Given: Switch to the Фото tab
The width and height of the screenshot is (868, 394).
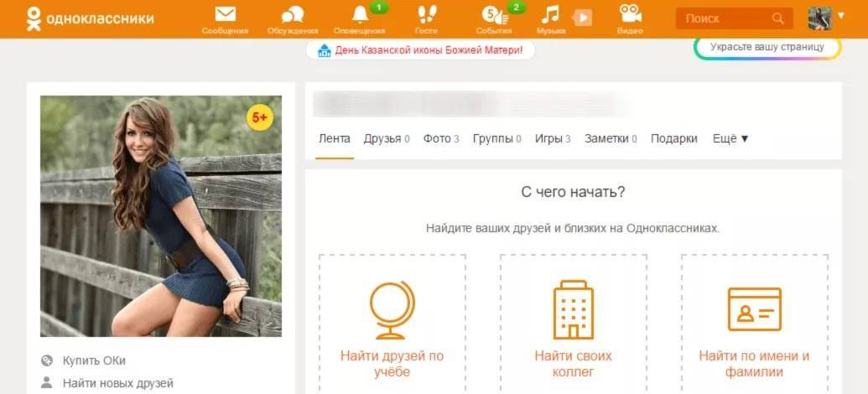Looking at the screenshot, I should click(x=441, y=139).
